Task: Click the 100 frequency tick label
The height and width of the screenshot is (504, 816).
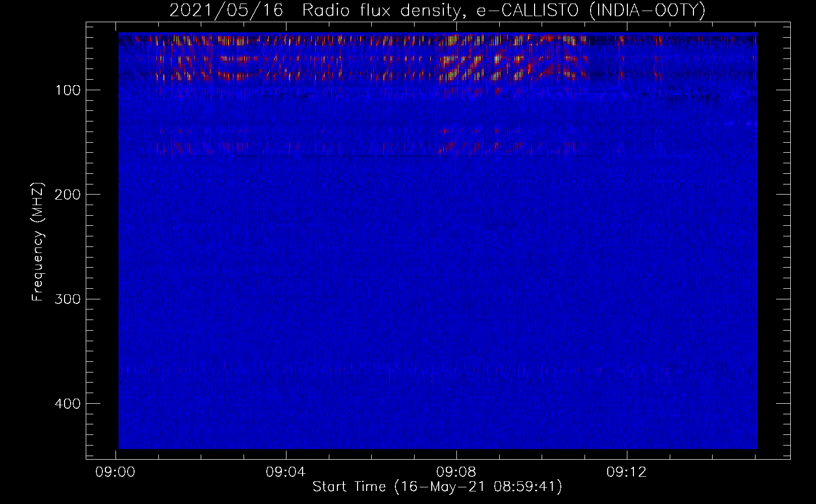Action: (x=68, y=90)
